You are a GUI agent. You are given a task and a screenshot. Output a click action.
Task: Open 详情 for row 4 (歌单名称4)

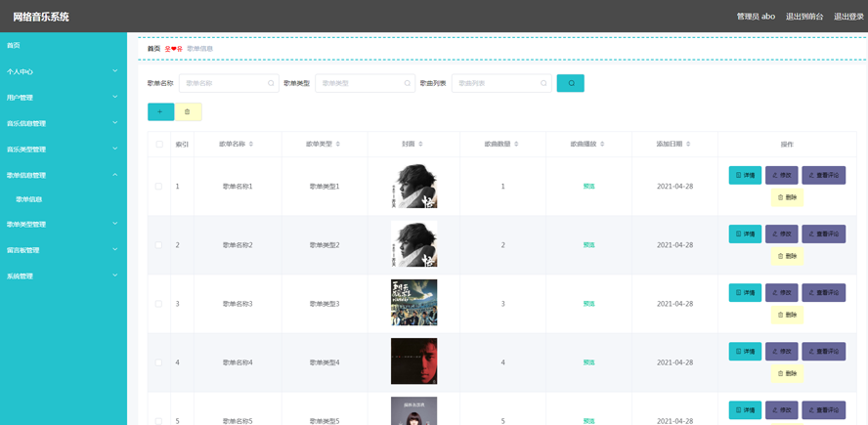coord(745,352)
